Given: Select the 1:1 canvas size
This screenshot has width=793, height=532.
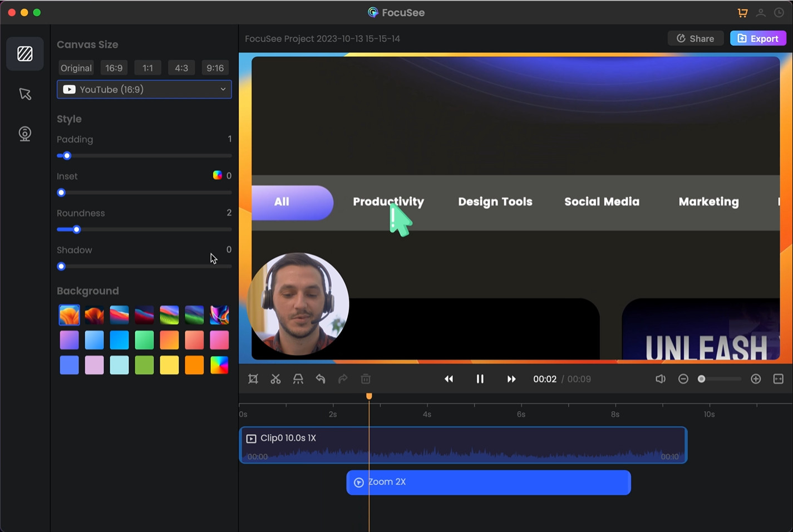Looking at the screenshot, I should (147, 68).
